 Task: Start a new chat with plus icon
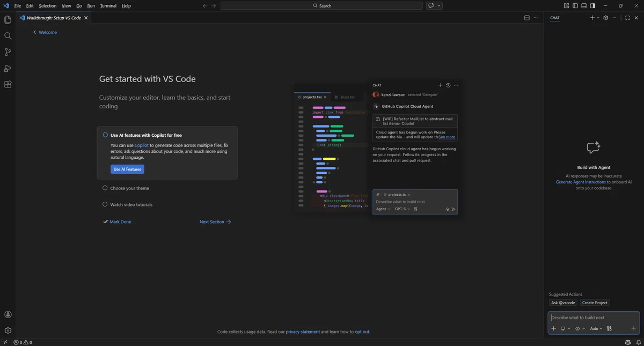[x=592, y=18]
